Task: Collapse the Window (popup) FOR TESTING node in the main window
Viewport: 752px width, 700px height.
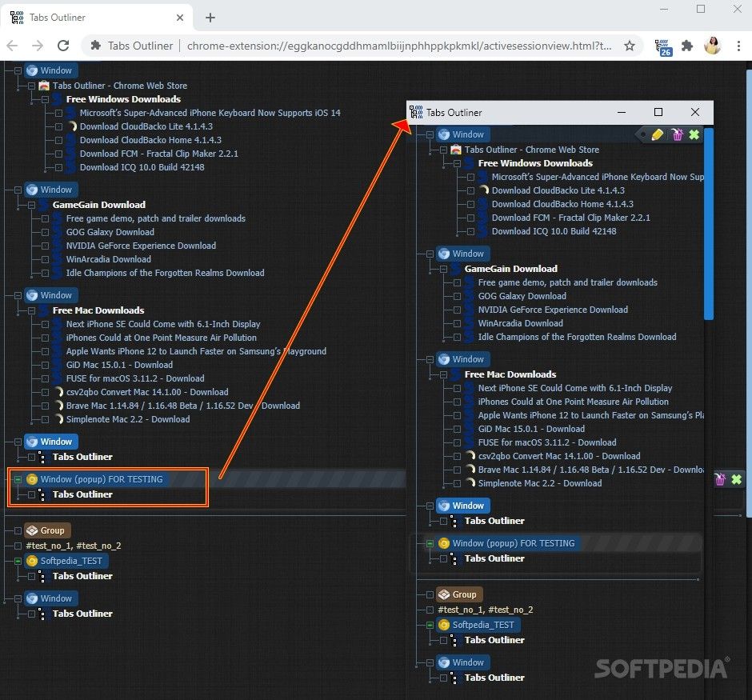Action: [x=18, y=479]
